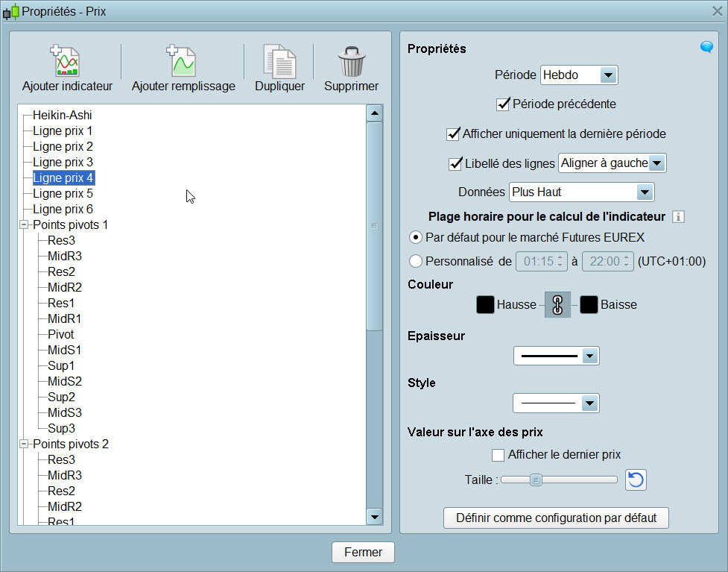
Task: Select the Personnalisé time range radio button
Action: [416, 261]
